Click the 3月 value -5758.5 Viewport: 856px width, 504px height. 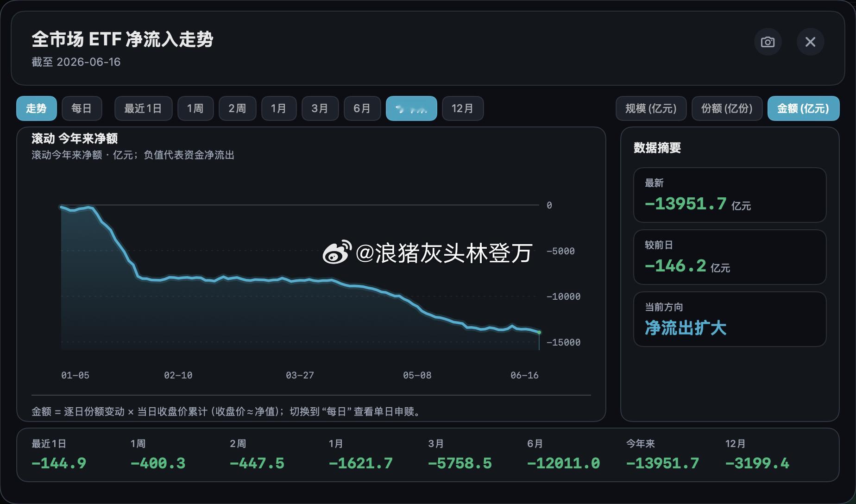[x=460, y=463]
